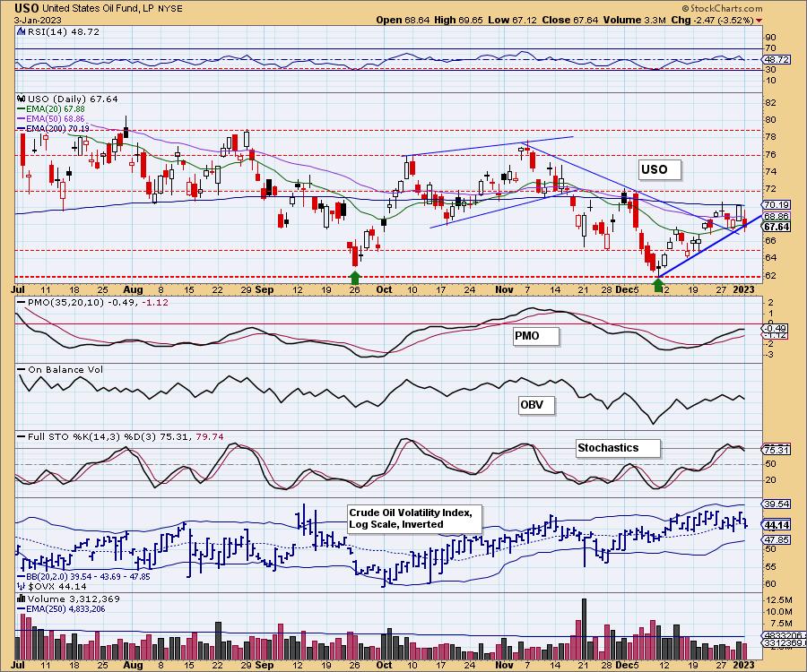This screenshot has width=807, height=672.
Task: Click the red down arrow beside Chg
Action: pos(759,21)
